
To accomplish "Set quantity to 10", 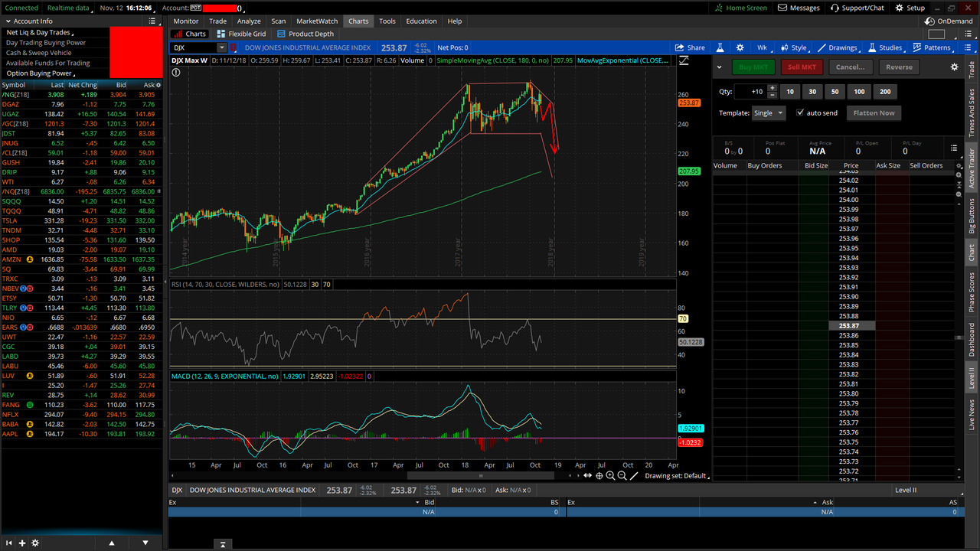I will (x=790, y=91).
